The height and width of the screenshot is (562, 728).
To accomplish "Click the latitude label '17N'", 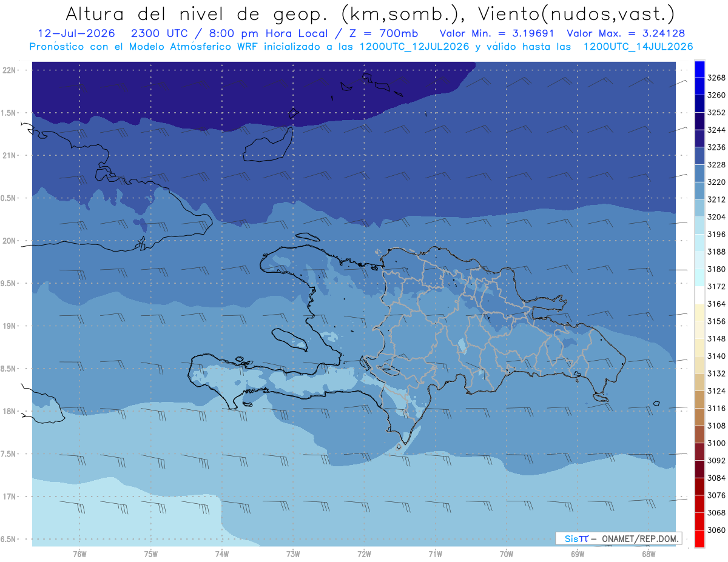I will [x=9, y=497].
